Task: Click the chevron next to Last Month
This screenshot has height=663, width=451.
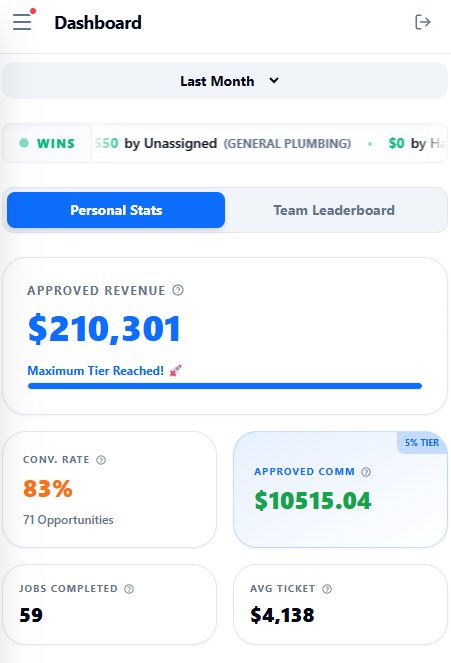Action: (x=274, y=80)
